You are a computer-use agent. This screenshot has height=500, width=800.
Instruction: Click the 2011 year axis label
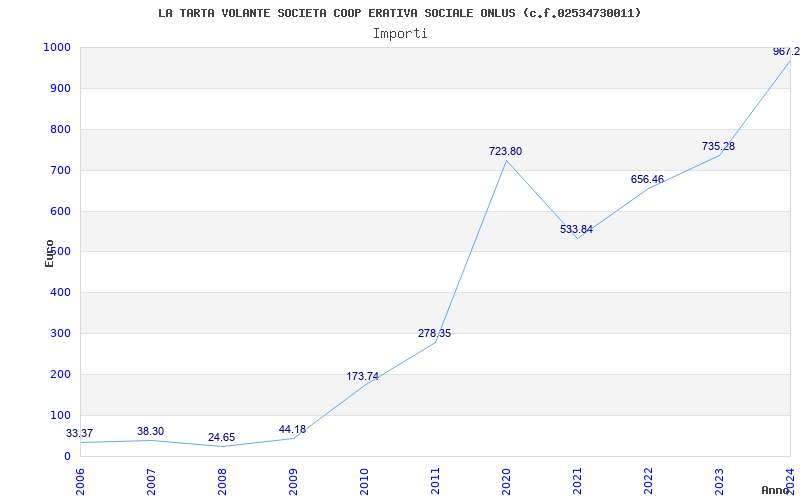pos(435,480)
